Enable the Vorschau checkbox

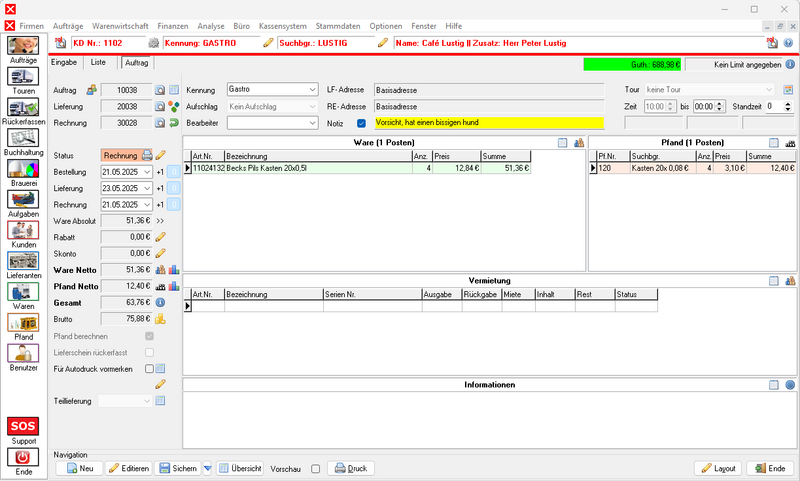pyautogui.click(x=316, y=468)
